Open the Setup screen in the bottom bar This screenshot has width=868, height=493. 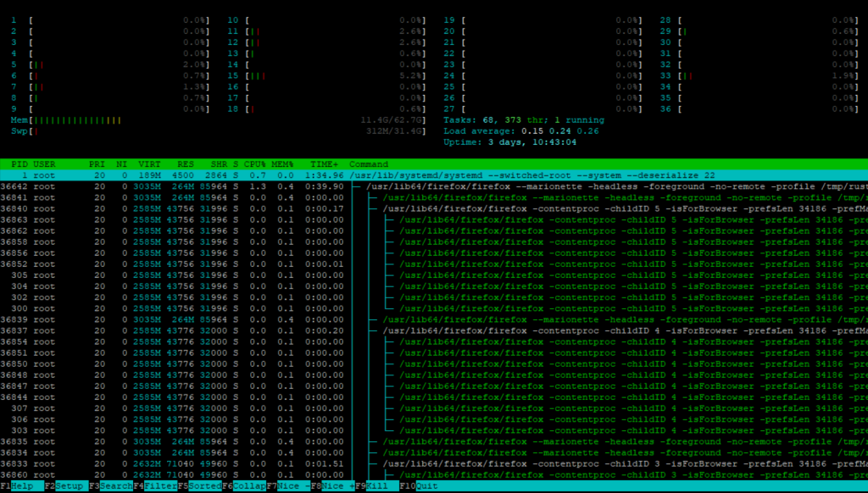click(x=71, y=487)
